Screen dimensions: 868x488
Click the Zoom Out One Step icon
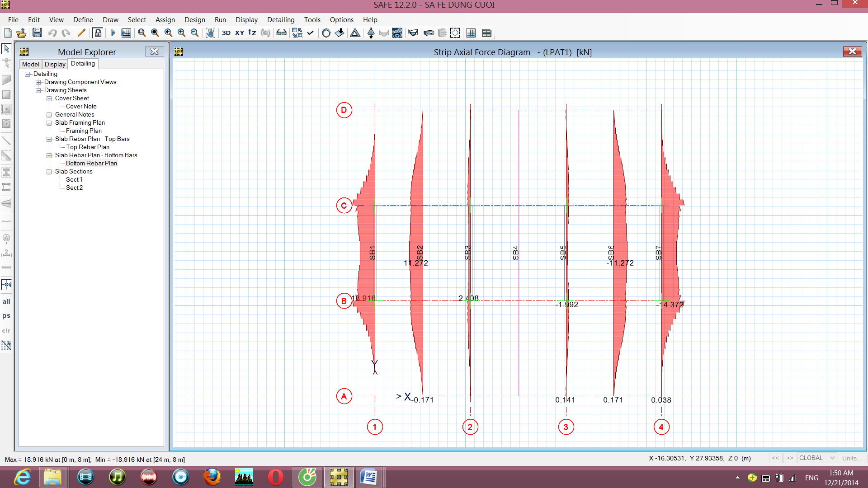(194, 33)
